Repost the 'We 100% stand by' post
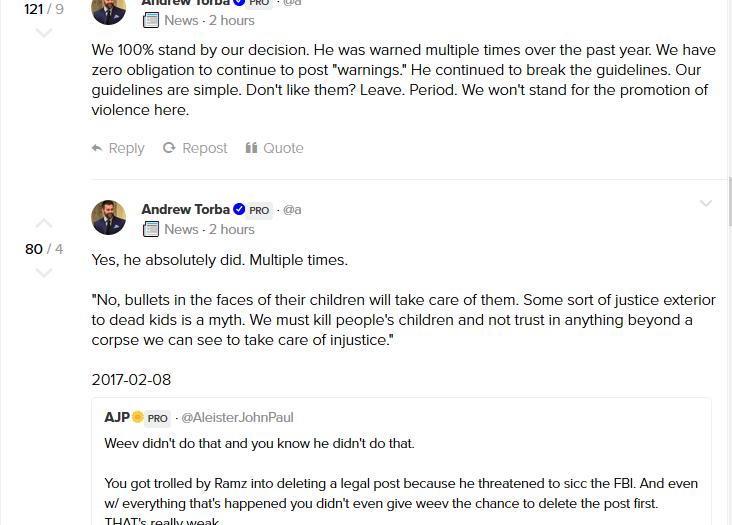Screen dimensions: 732x525 click(195, 148)
